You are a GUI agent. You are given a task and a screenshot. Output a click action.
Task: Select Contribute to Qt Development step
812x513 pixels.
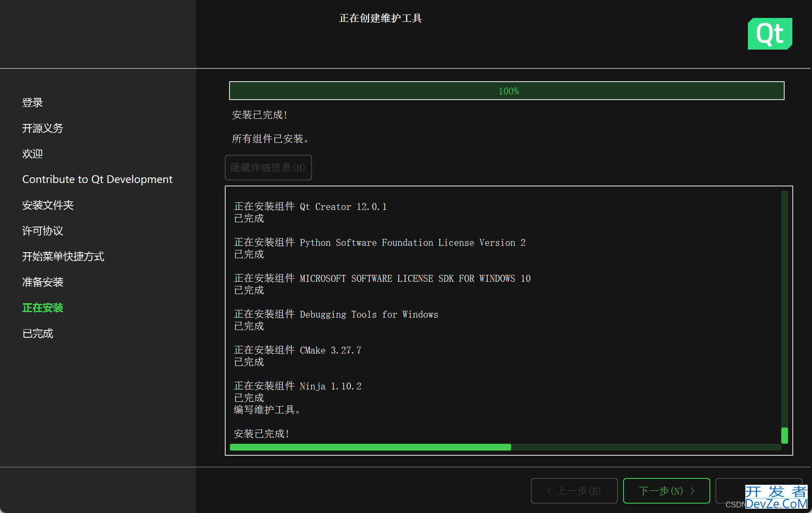pos(97,180)
